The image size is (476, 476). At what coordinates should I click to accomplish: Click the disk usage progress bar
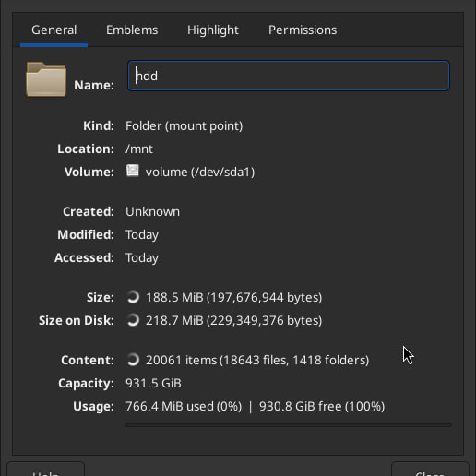[x=289, y=425]
